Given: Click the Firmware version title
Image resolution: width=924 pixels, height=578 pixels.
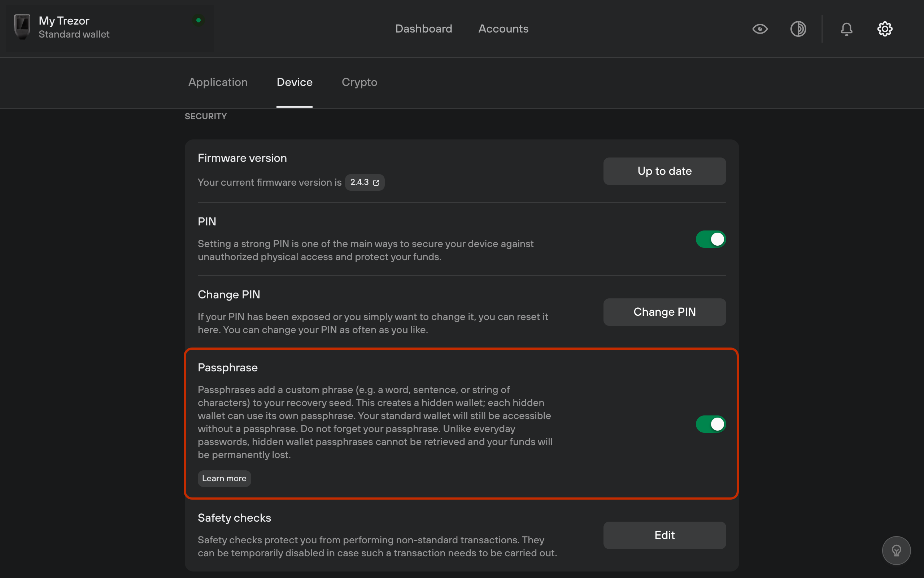Looking at the screenshot, I should point(242,158).
